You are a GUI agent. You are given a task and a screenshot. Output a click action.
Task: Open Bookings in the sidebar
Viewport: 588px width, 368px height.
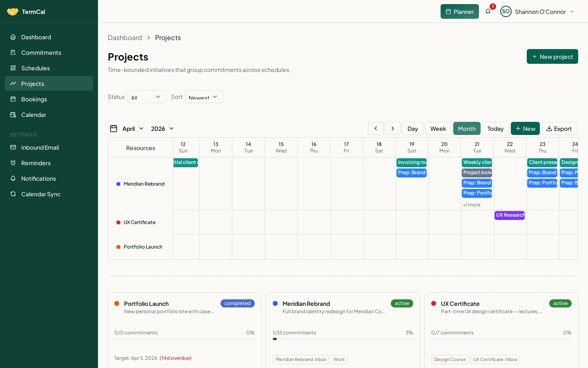coord(49,99)
